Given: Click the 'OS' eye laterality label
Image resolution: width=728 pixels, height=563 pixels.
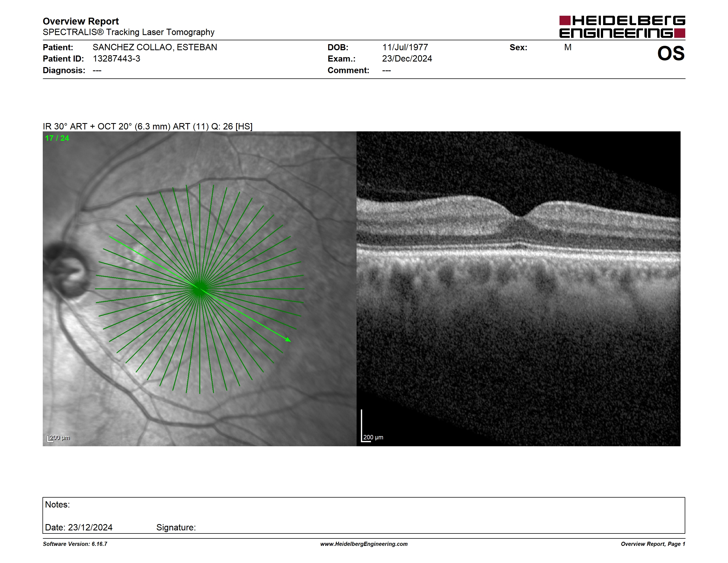Looking at the screenshot, I should [x=671, y=53].
